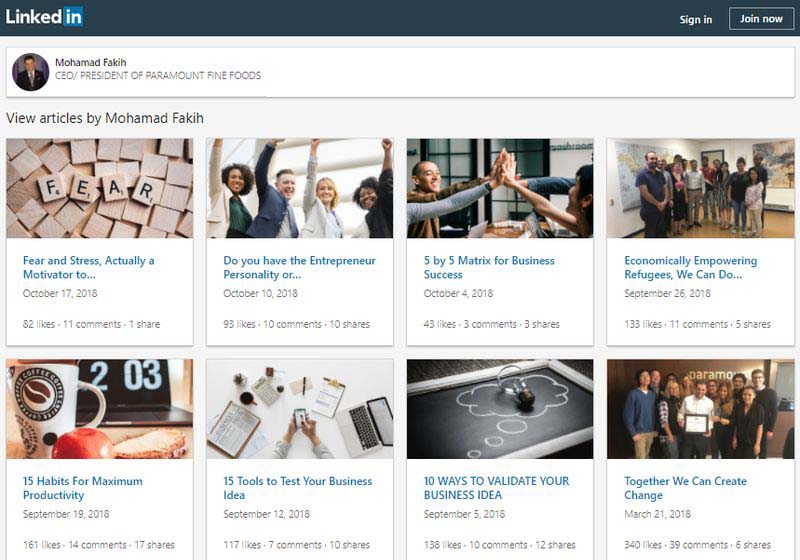Screen dimensions: 800x560
Task: Click the high-five office photo thumbnail
Action: [499, 188]
